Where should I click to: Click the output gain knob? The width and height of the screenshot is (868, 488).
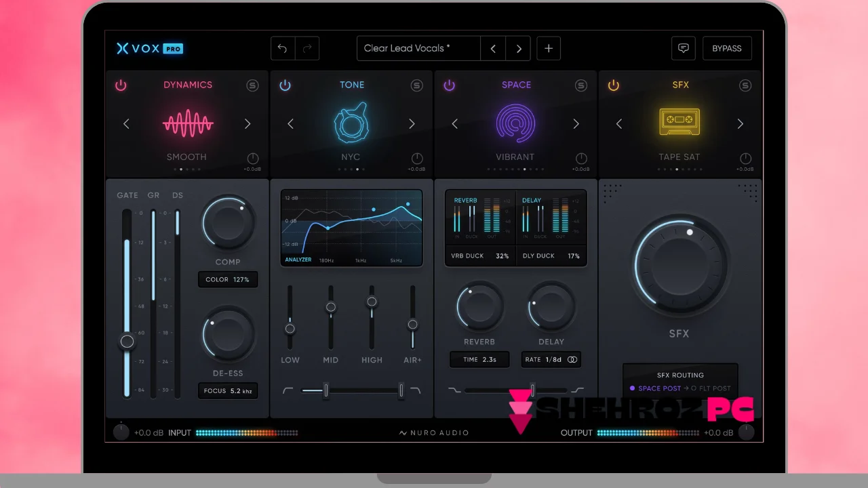(x=747, y=432)
